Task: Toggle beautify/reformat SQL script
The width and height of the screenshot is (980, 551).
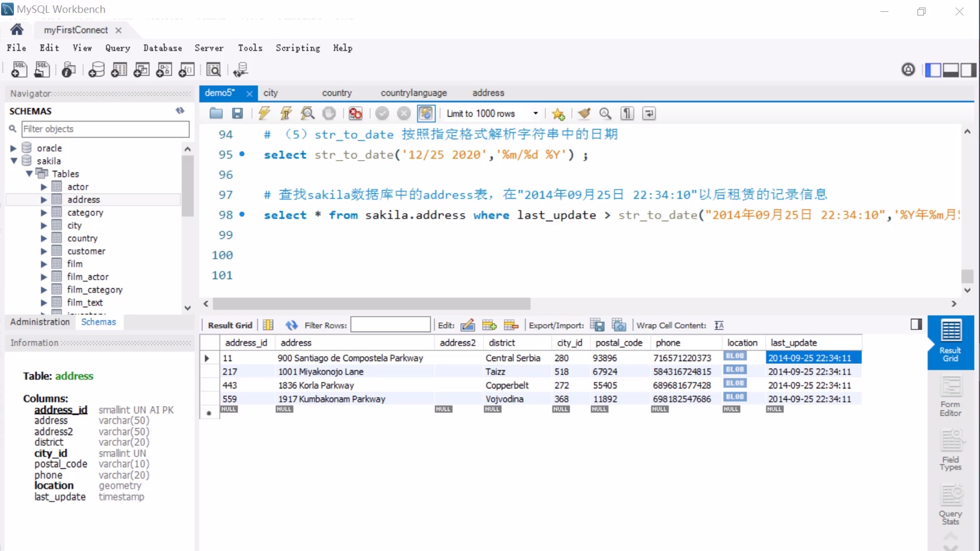Action: click(584, 113)
